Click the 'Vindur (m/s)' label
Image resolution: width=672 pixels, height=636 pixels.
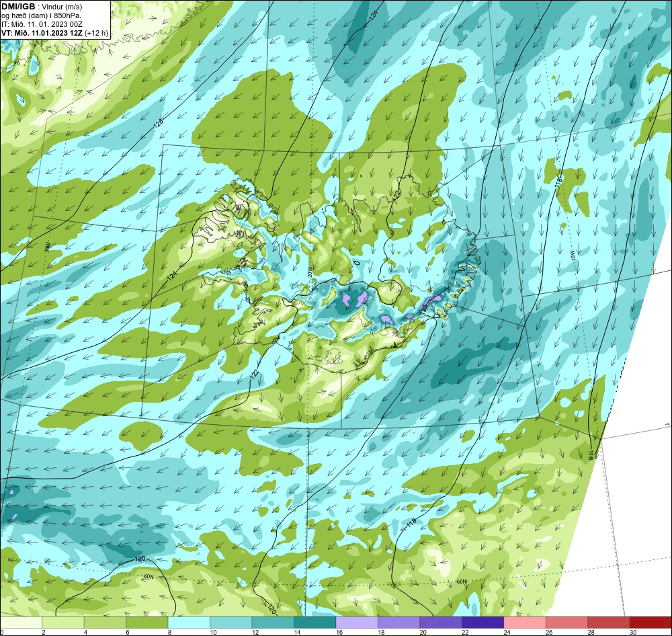point(62,7)
